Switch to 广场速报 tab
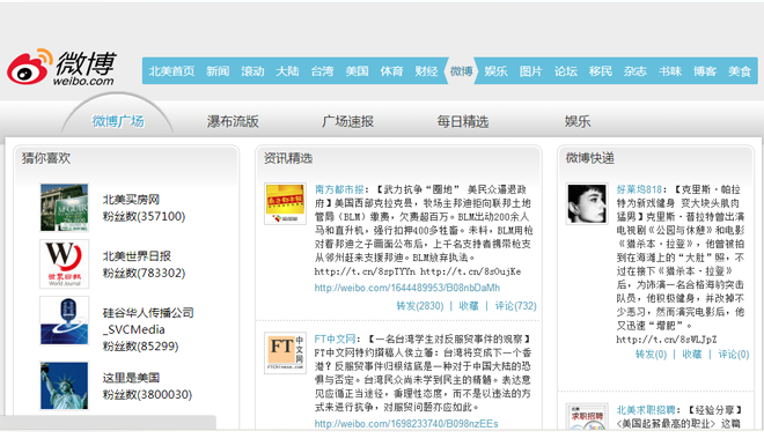Viewport: 764px width, 432px height. [x=348, y=121]
